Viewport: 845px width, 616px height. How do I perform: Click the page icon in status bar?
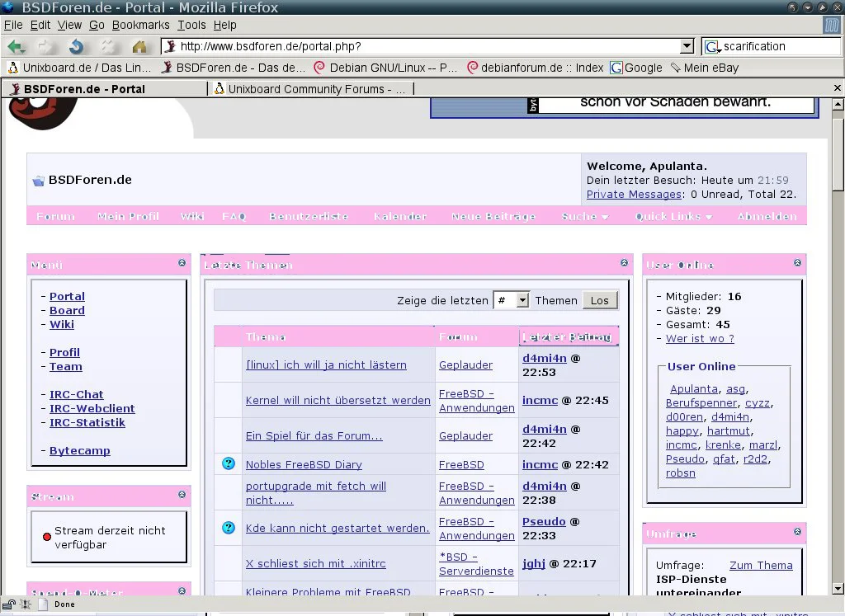43,604
